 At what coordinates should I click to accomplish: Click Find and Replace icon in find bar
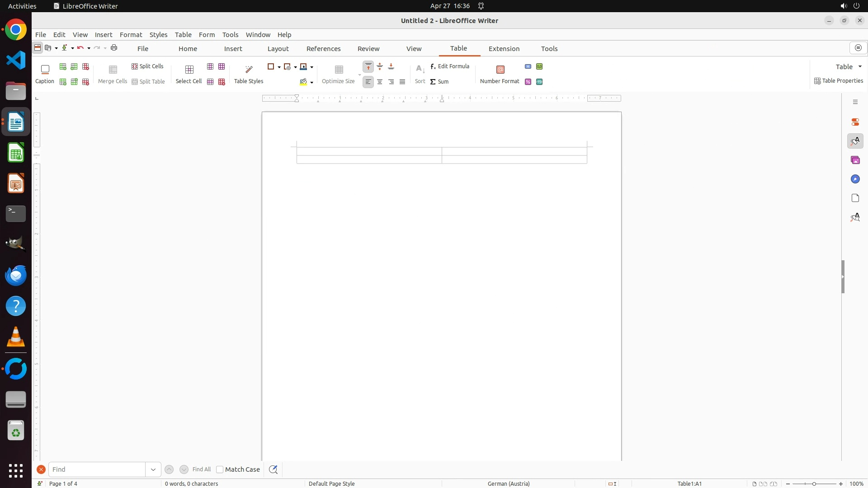(273, 469)
